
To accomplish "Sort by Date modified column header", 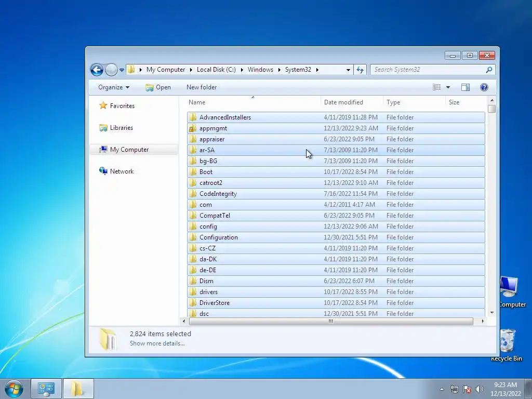I will pyautogui.click(x=352, y=102).
